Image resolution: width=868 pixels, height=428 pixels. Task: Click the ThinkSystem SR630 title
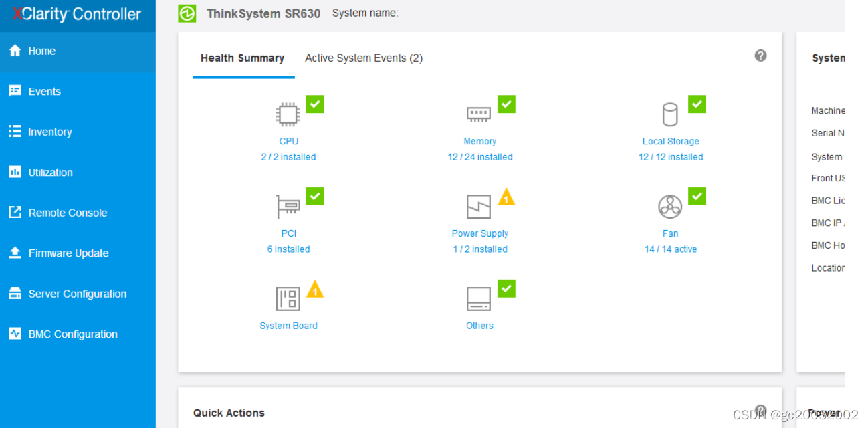[263, 13]
